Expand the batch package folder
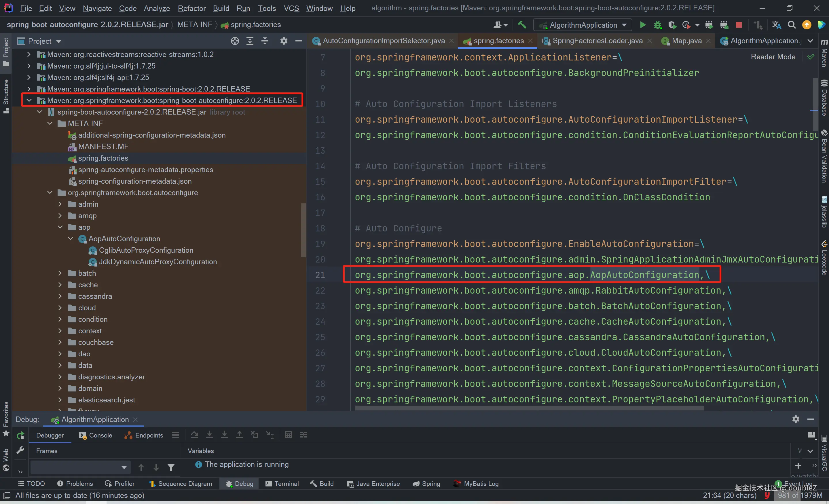829x504 pixels. pyautogui.click(x=60, y=273)
